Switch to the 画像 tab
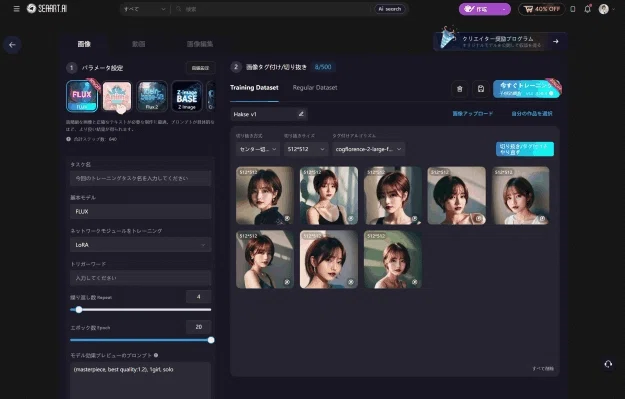 84,44
